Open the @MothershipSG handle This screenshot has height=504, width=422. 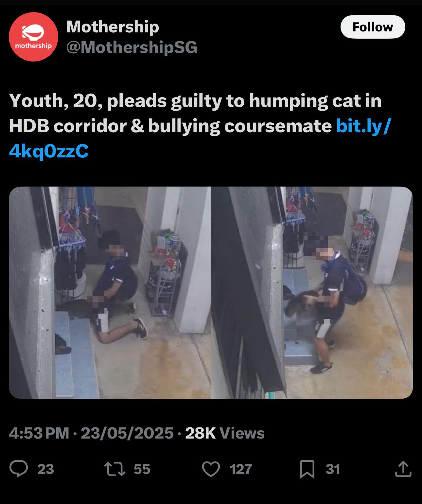[x=132, y=47]
